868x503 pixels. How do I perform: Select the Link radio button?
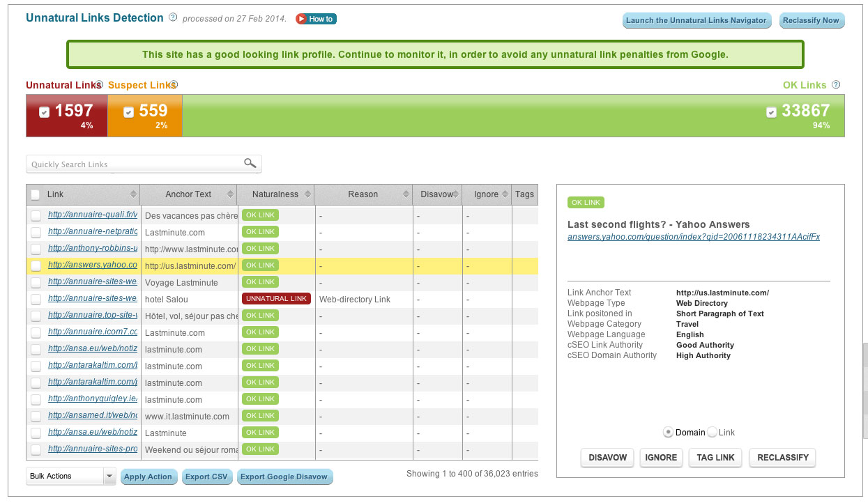click(x=712, y=433)
